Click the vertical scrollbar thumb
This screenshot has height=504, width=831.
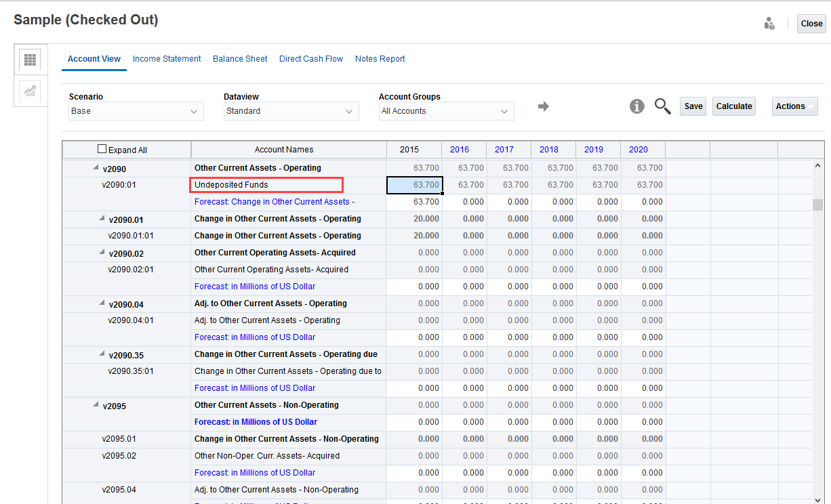pyautogui.click(x=817, y=205)
